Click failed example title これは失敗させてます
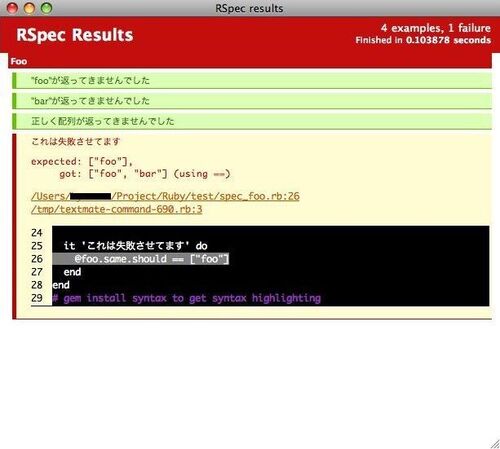500x449 pixels. pyautogui.click(x=76, y=142)
